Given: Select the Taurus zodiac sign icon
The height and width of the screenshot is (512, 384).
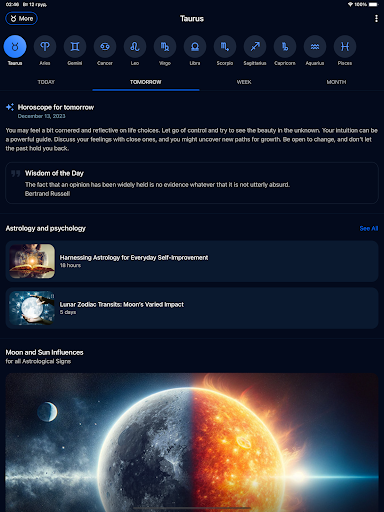Looking at the screenshot, I should coord(15,46).
